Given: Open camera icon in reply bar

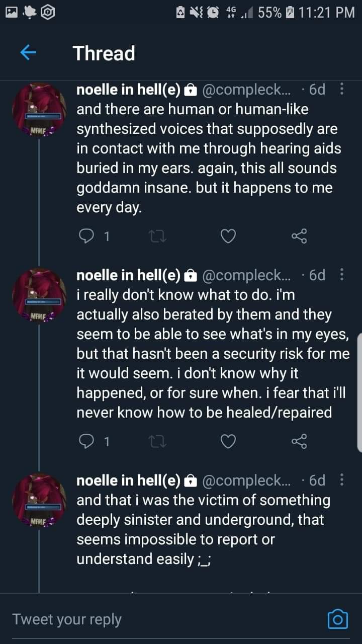Looking at the screenshot, I should [337, 618].
